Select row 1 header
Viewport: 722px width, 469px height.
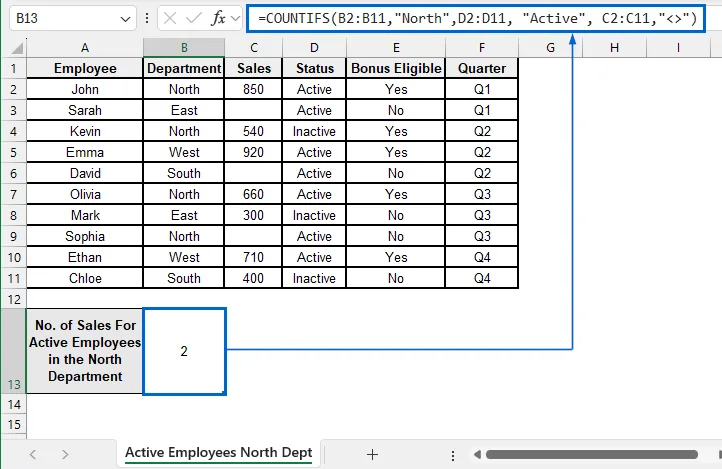coord(13,68)
